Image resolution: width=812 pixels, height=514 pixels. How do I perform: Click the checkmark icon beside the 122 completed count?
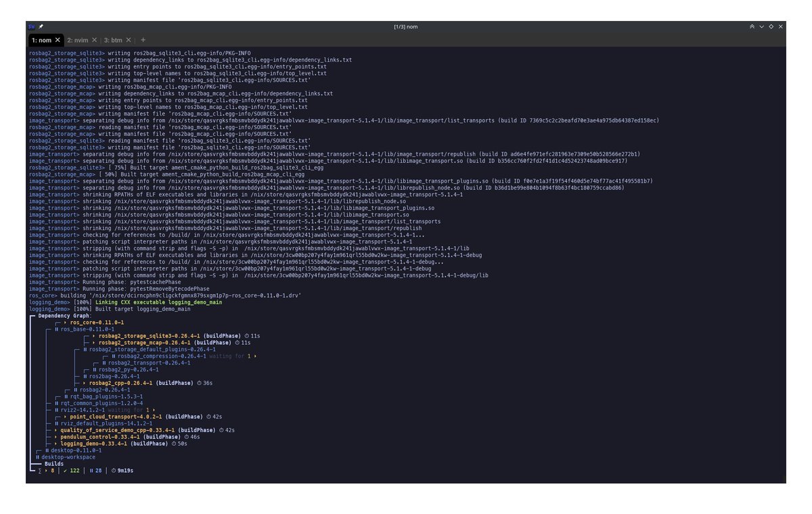[x=65, y=470]
